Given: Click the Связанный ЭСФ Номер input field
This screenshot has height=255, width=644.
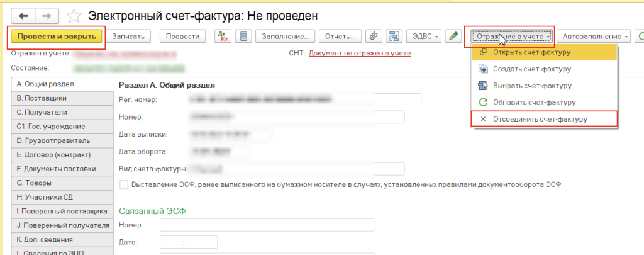Looking at the screenshot, I should click(x=267, y=225).
